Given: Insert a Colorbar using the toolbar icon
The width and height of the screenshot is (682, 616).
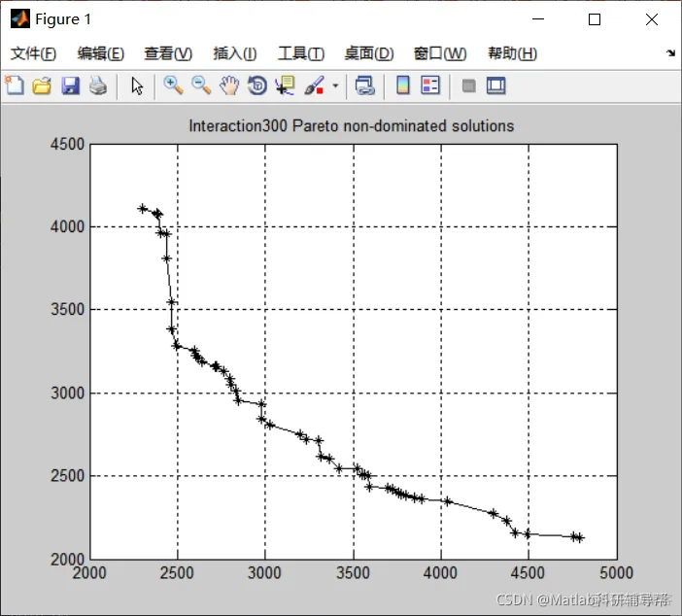Looking at the screenshot, I should (403, 86).
